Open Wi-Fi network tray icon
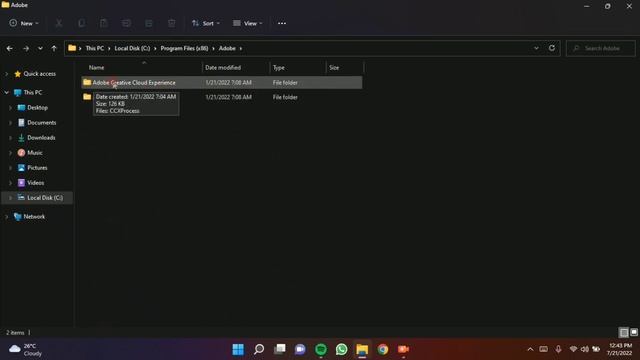Image resolution: width=640 pixels, height=360 pixels. point(573,349)
